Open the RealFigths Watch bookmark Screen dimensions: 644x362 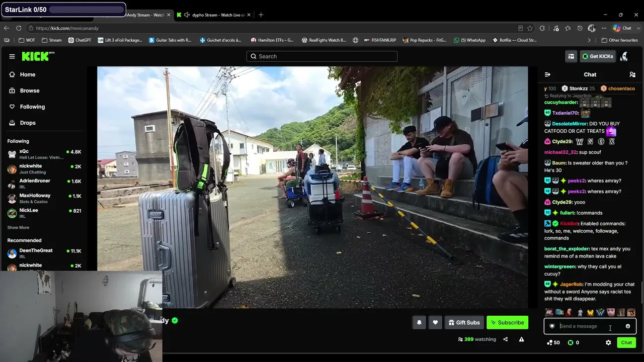pos(324,40)
